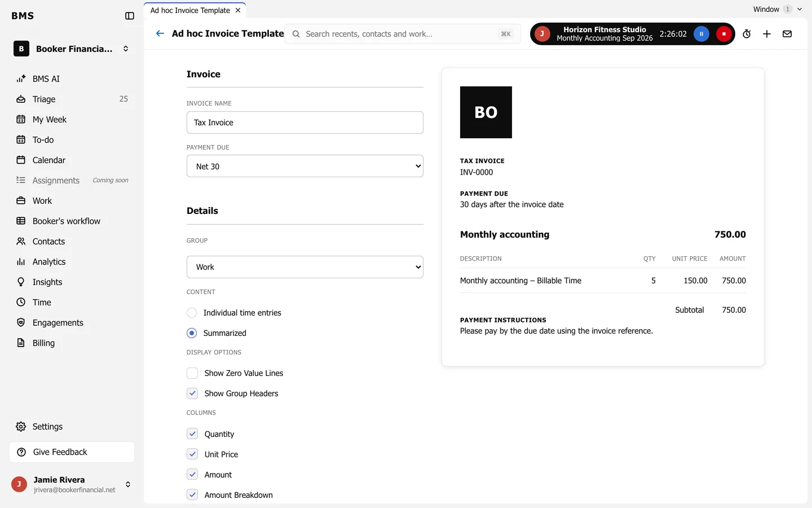Open the stopwatch timer icon
The image size is (812, 508).
point(747,34)
